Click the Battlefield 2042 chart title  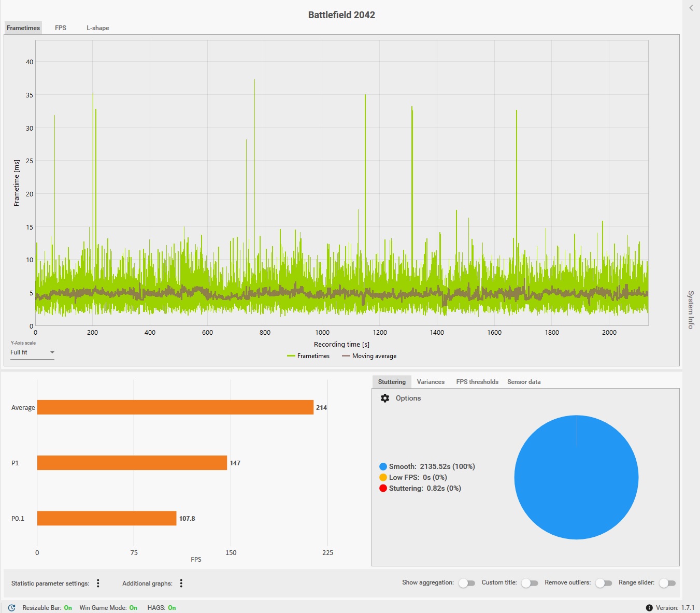341,15
